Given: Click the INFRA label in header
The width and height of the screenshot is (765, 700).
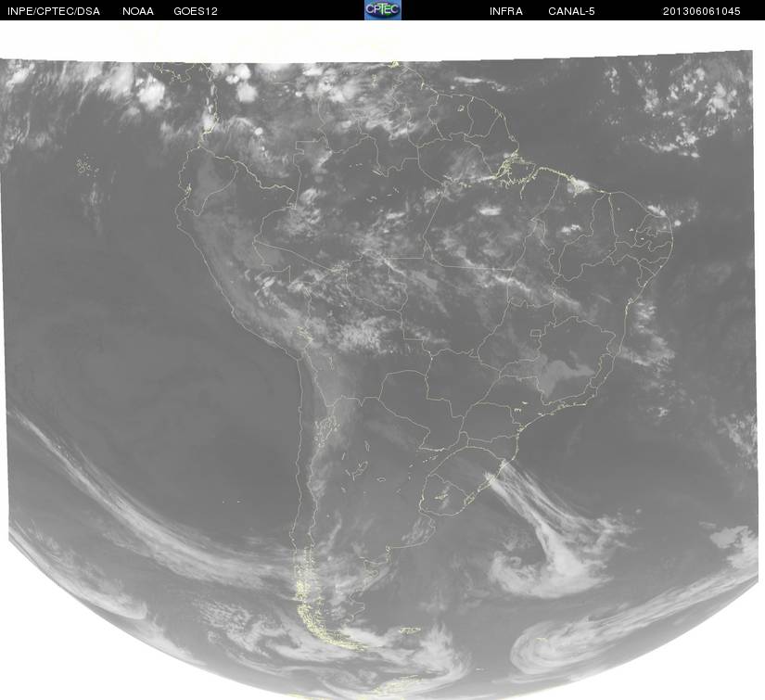Looking at the screenshot, I should coord(506,11).
